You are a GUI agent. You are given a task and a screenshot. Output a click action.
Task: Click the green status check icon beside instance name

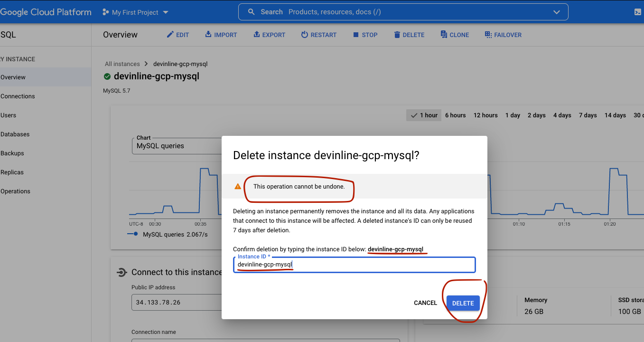(107, 76)
